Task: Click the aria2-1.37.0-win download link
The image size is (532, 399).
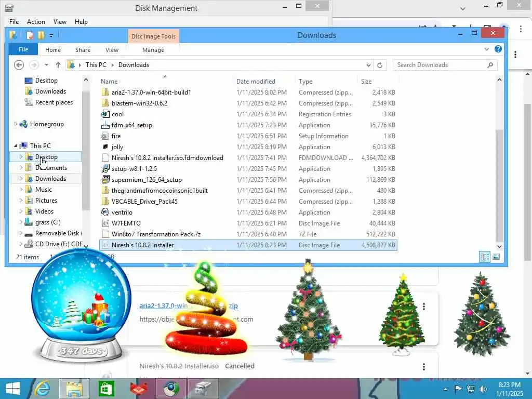Action: (x=188, y=305)
